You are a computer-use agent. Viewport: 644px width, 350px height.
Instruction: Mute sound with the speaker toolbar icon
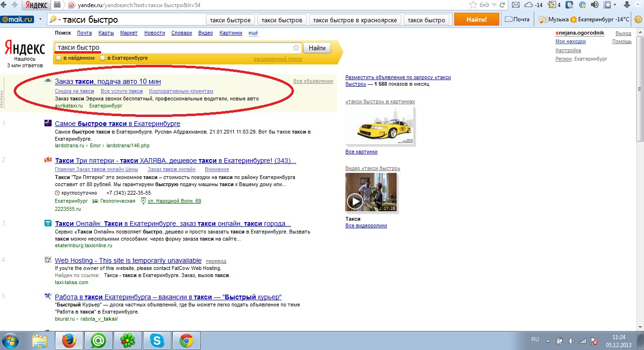coord(595,5)
